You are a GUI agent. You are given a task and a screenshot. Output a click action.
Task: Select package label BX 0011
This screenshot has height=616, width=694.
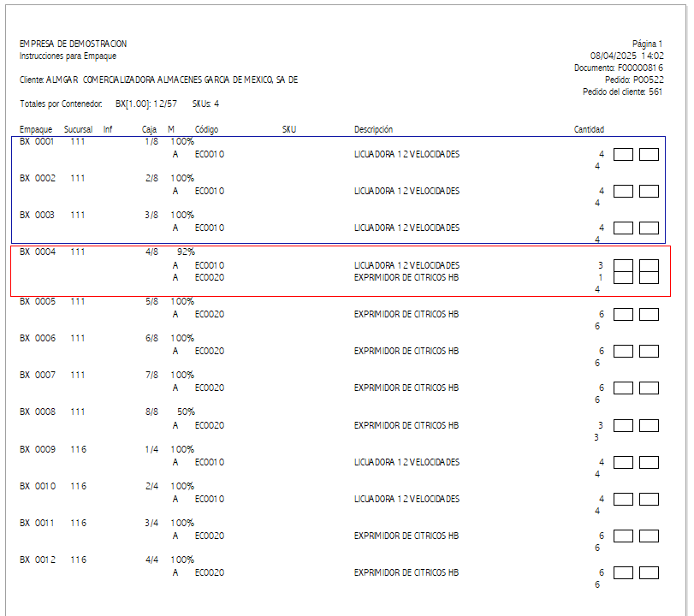coord(37,523)
